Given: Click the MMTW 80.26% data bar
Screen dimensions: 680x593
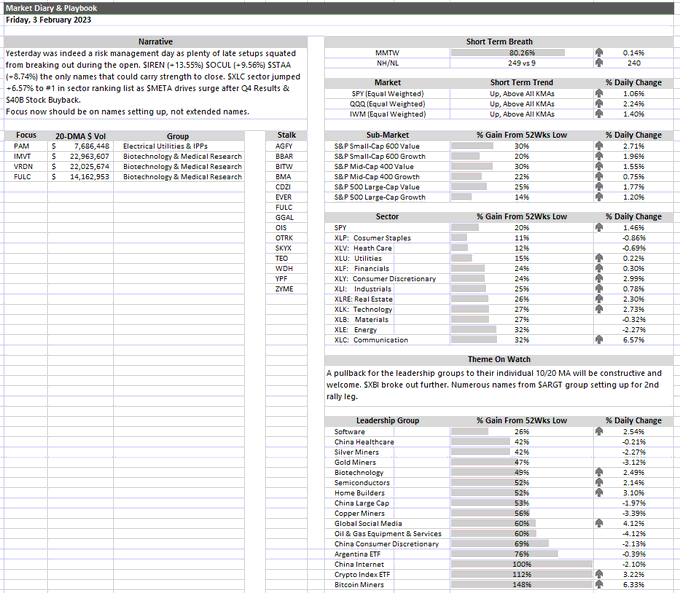Looking at the screenshot, I should (x=508, y=52).
